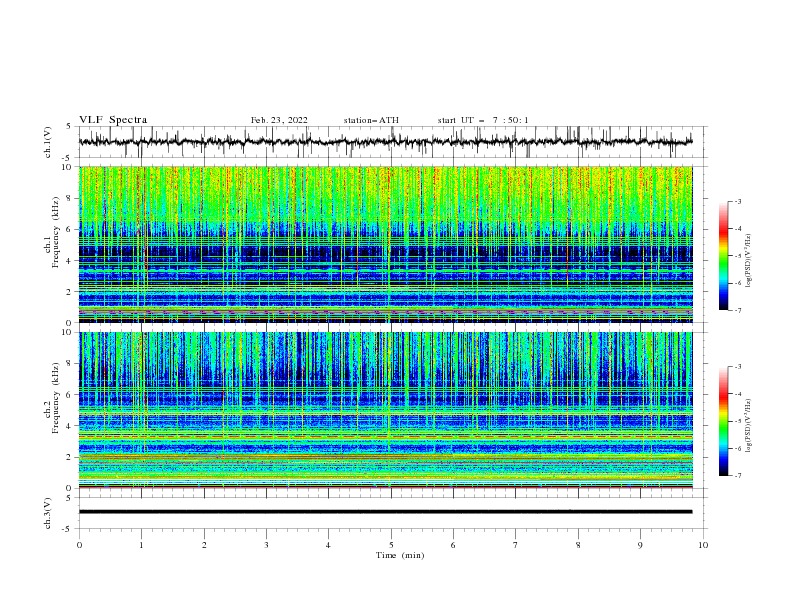Click inside the ch.2 spectrogram panel

(x=385, y=410)
